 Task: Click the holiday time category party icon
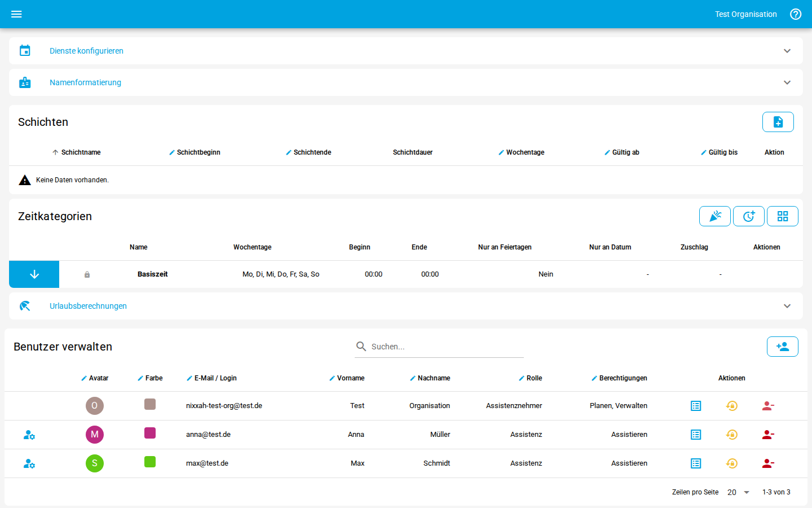pyautogui.click(x=714, y=216)
